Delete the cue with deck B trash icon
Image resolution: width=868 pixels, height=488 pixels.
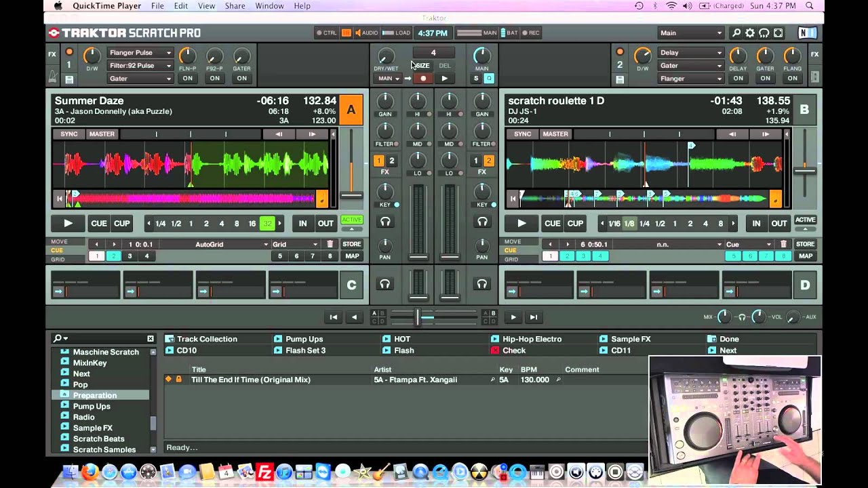pos(784,244)
